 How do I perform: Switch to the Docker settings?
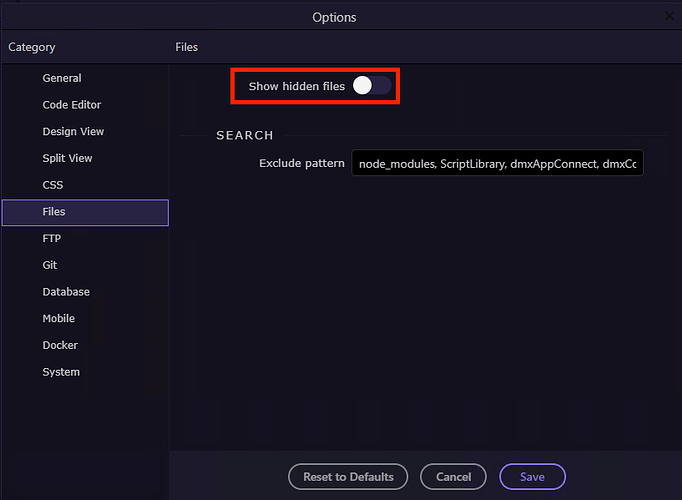point(60,345)
